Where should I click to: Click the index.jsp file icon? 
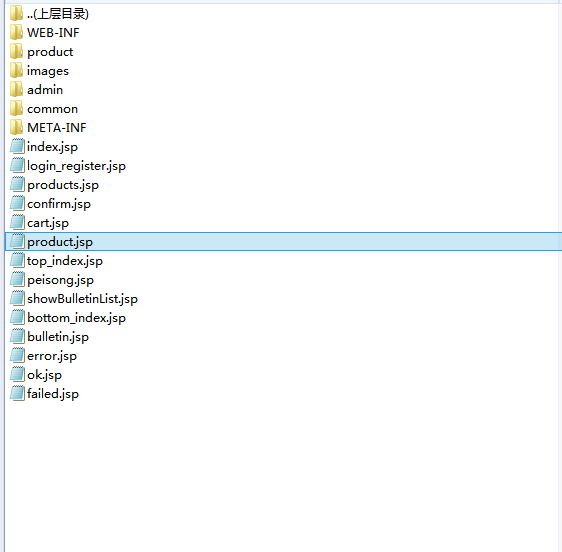[x=17, y=147]
